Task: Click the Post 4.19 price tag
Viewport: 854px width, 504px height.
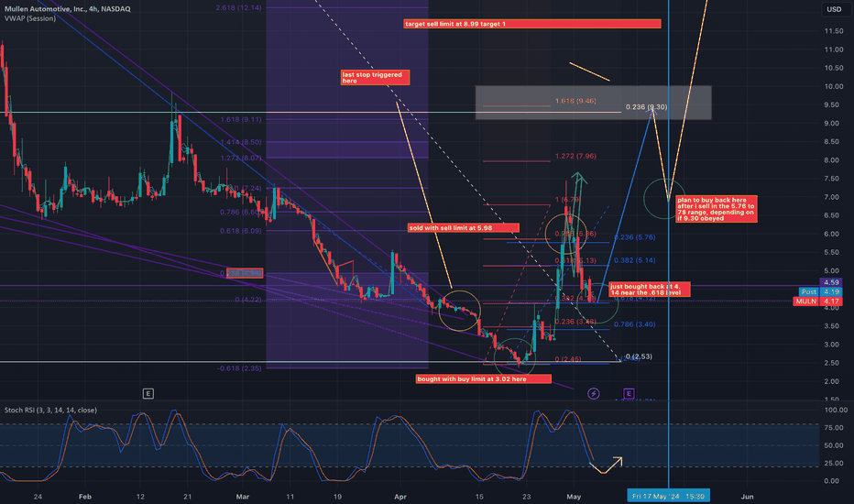Action: (821, 291)
